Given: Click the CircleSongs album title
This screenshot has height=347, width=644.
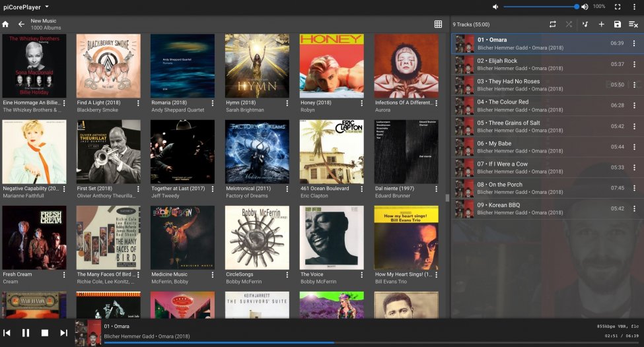Looking at the screenshot, I should [240, 274].
